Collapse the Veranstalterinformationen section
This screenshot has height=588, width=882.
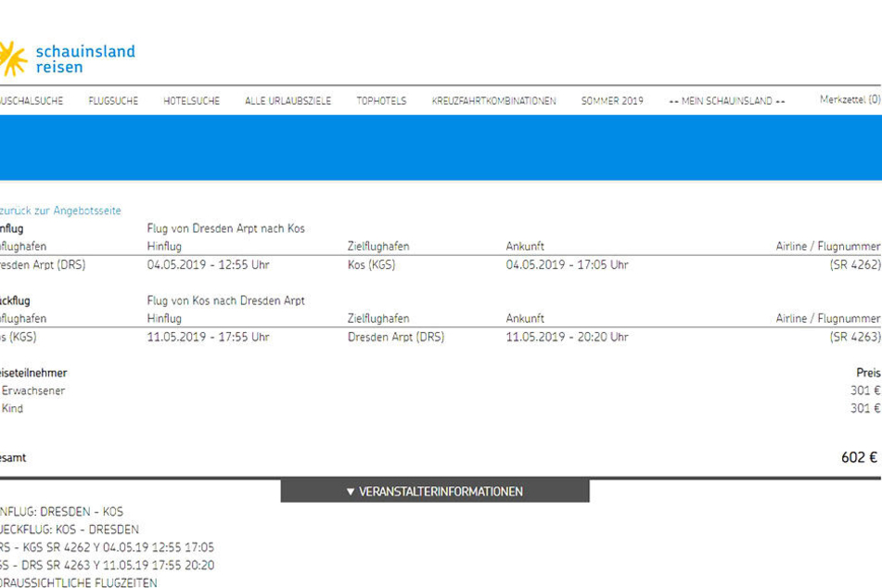(x=435, y=492)
